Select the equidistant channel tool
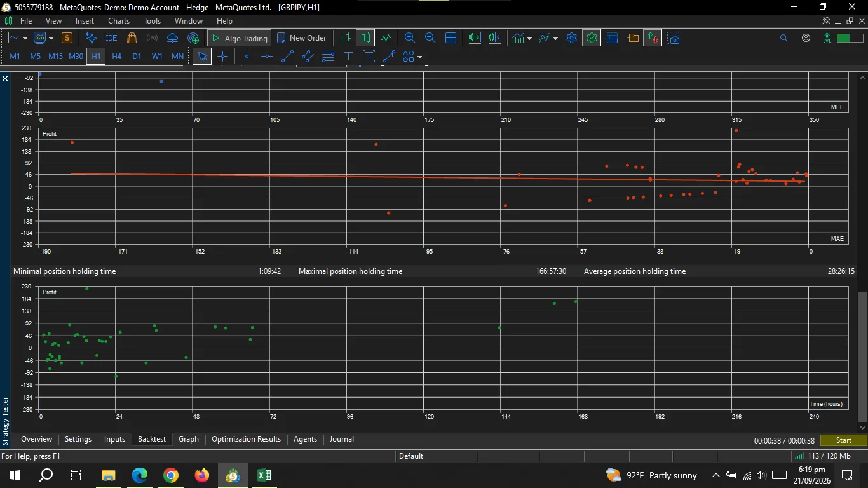The image size is (868, 488). pyautogui.click(x=308, y=57)
